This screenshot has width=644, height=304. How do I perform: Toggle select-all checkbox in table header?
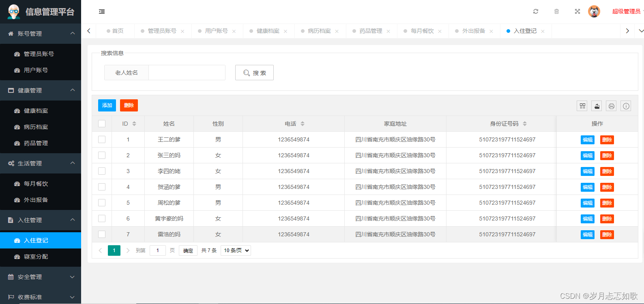click(x=102, y=124)
